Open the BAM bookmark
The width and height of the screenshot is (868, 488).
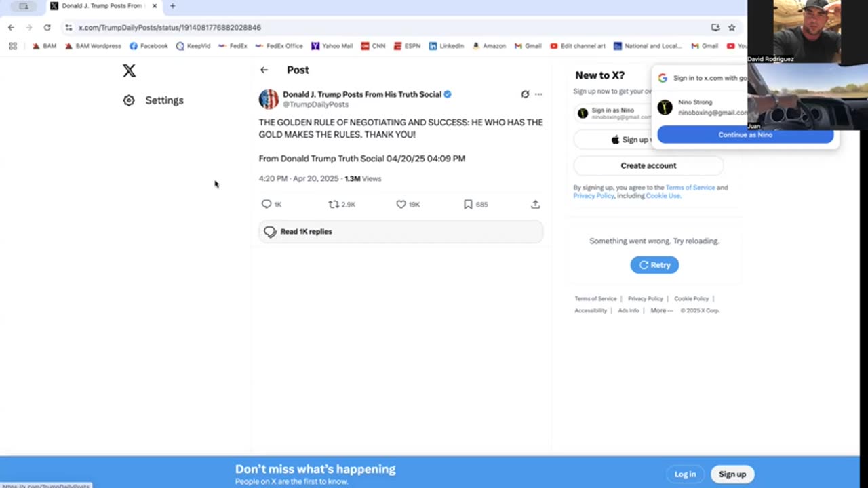click(44, 46)
